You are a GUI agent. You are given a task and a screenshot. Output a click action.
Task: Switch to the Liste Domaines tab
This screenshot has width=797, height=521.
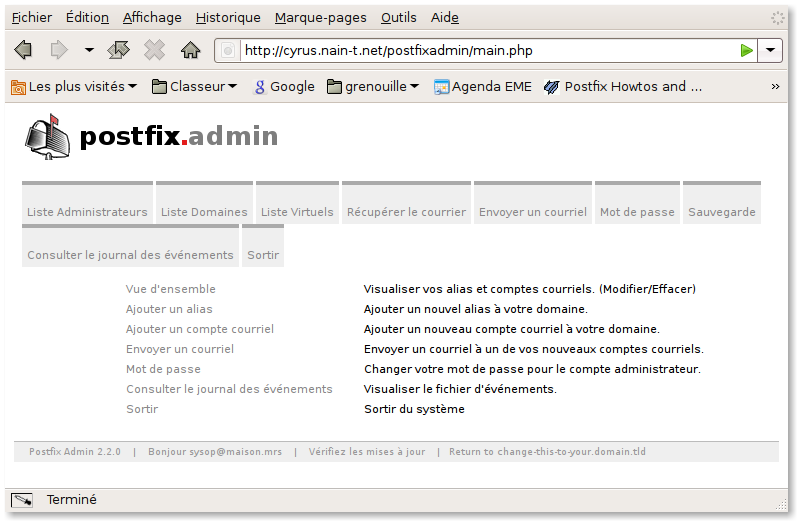[x=204, y=212]
